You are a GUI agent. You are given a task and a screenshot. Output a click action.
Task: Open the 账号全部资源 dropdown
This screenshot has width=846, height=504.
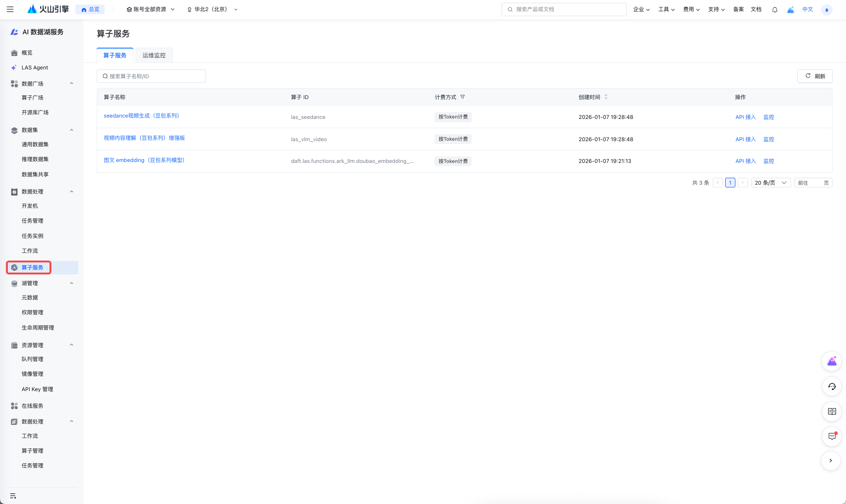(150, 9)
